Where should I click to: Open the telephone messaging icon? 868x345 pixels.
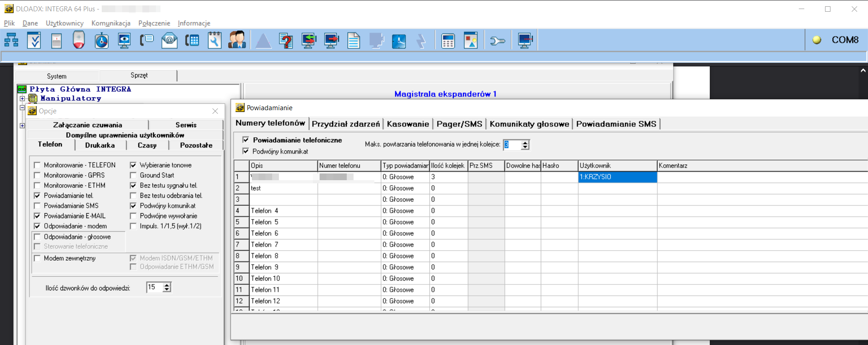point(146,40)
